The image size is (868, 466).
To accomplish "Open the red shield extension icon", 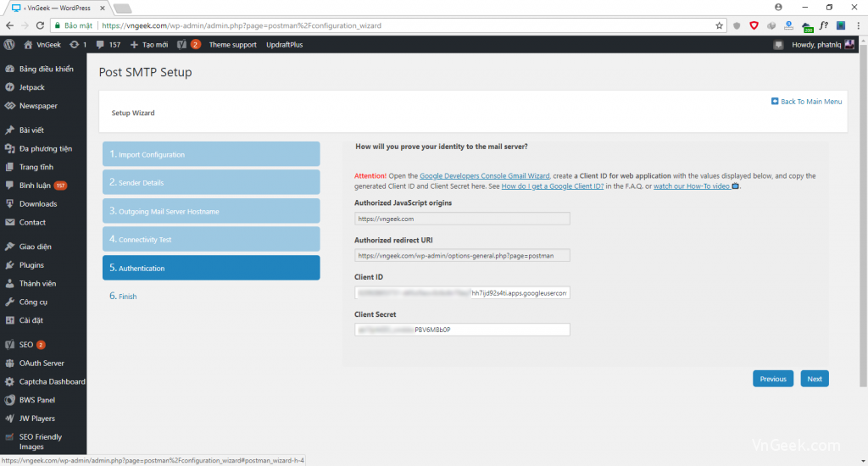I will coord(754,25).
